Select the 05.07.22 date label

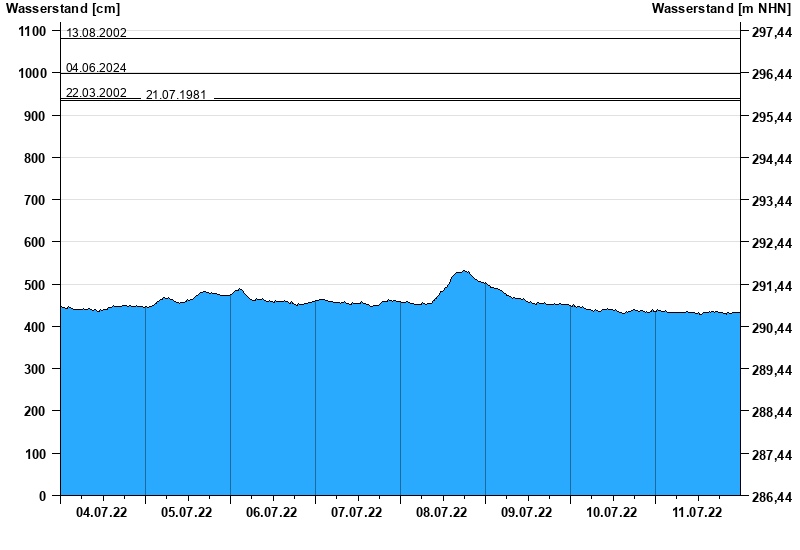[x=187, y=513]
